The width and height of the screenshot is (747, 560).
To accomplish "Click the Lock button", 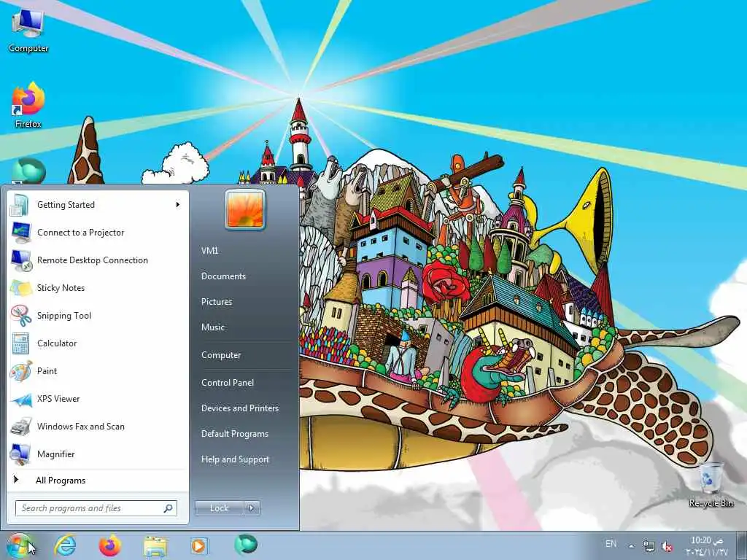I will tap(220, 508).
